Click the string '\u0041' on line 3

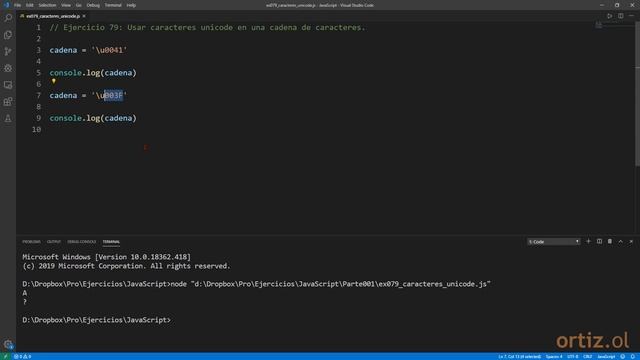pos(109,50)
